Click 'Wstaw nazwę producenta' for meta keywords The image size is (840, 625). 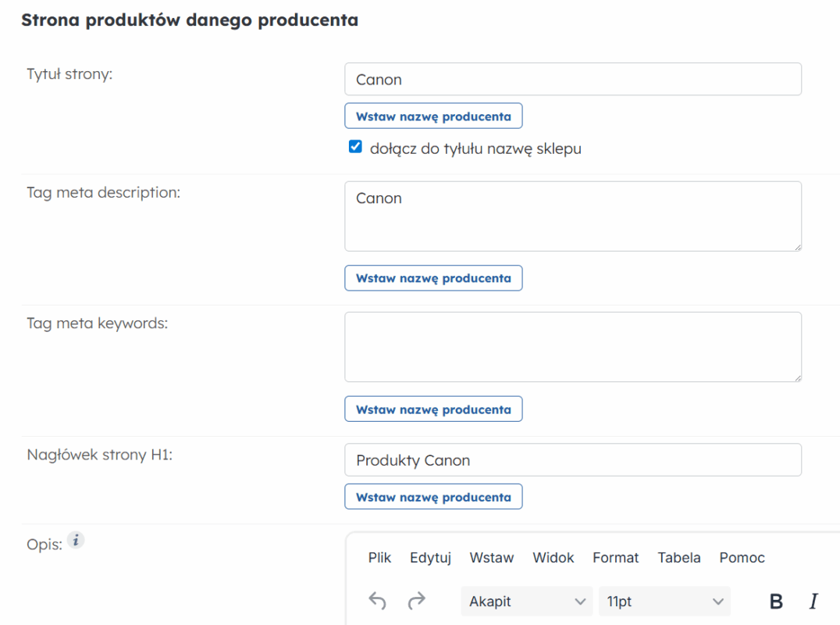click(433, 409)
